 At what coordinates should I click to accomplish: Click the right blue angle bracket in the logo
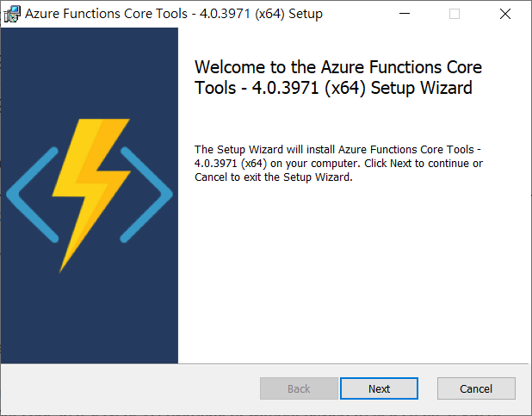coord(147,195)
